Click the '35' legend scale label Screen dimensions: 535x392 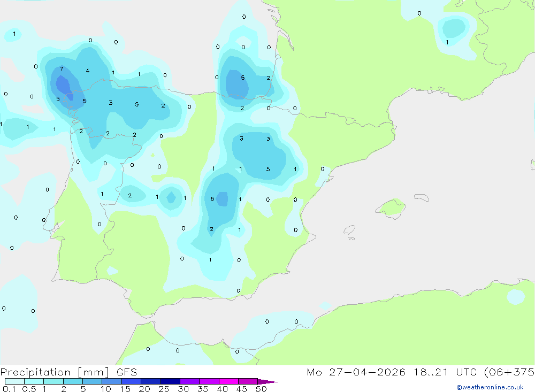click(x=203, y=389)
